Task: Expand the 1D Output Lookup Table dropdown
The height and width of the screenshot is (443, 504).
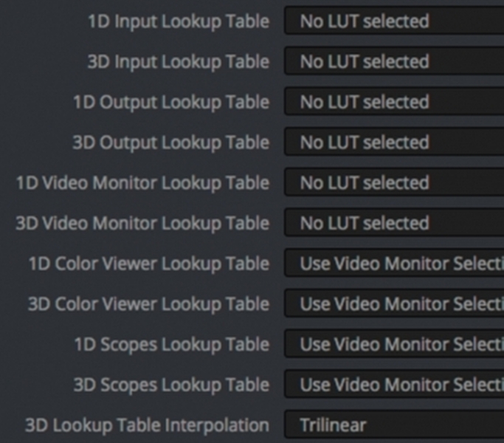Action: [394, 102]
